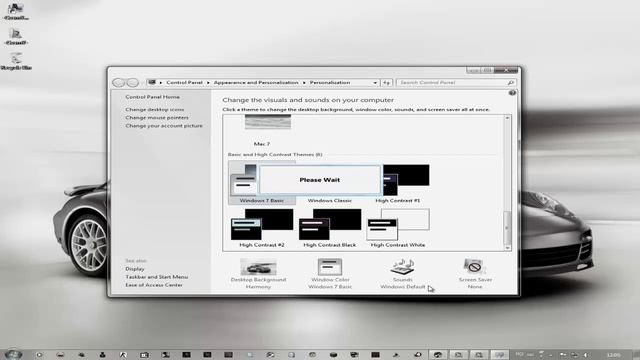The height and width of the screenshot is (360, 640).
Task: Open Change desktop icons link
Action: coord(155,109)
